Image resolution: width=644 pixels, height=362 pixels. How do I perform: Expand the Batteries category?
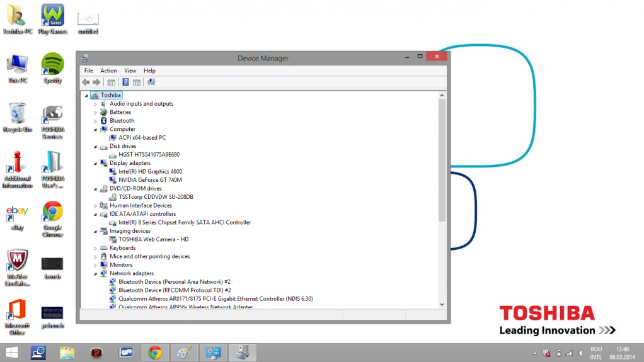click(95, 113)
